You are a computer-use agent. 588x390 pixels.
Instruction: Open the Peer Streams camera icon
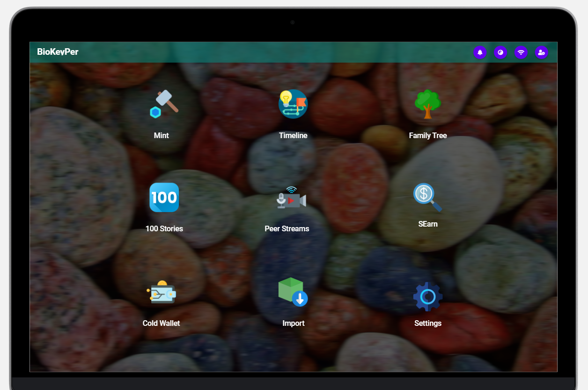[x=291, y=199]
